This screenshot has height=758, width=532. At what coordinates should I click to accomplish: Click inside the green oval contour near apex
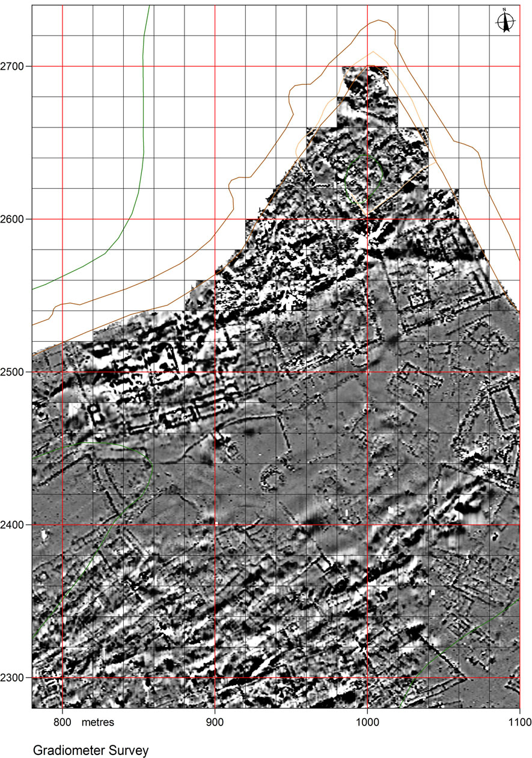click(364, 176)
